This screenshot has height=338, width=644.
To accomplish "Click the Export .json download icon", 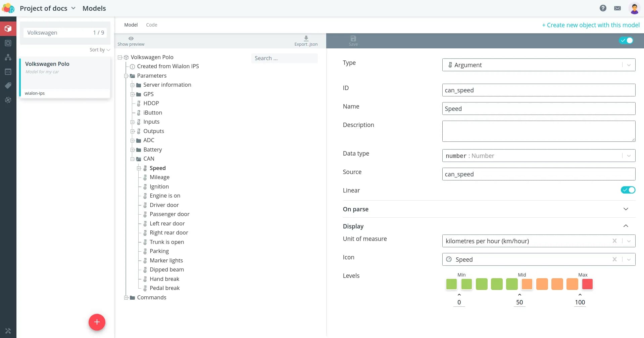I will (306, 38).
